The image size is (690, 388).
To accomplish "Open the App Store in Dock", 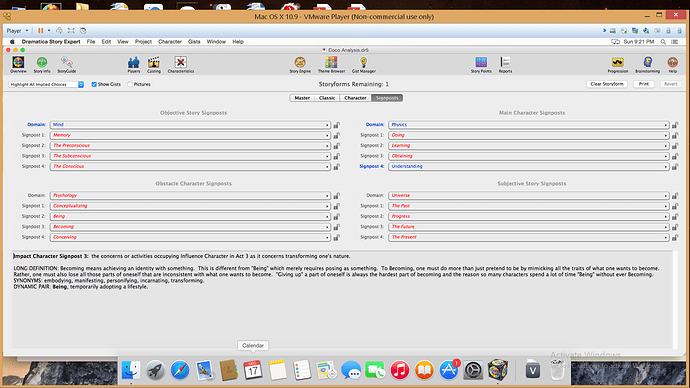I will click(448, 370).
